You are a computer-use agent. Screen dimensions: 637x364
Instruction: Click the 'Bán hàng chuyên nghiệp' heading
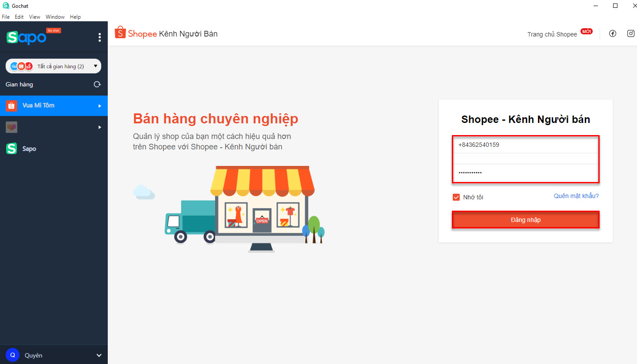[216, 119]
